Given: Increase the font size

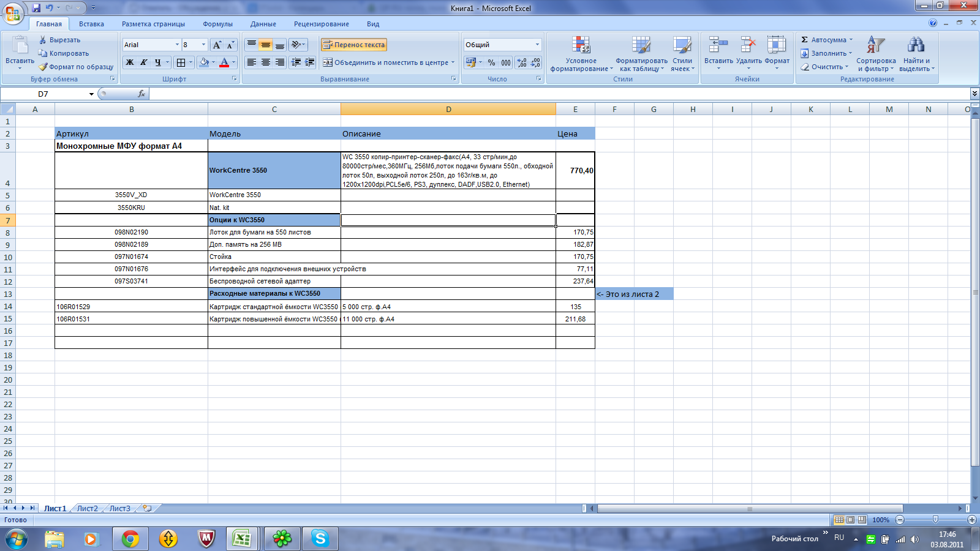Looking at the screenshot, I should coord(217,45).
